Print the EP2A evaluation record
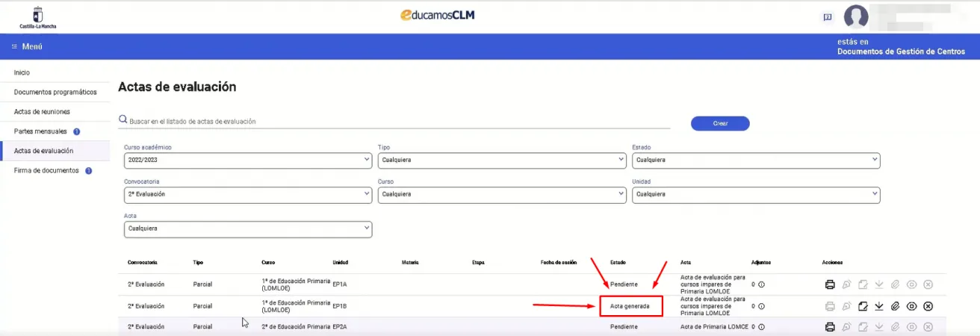The image size is (980, 336). point(829,327)
